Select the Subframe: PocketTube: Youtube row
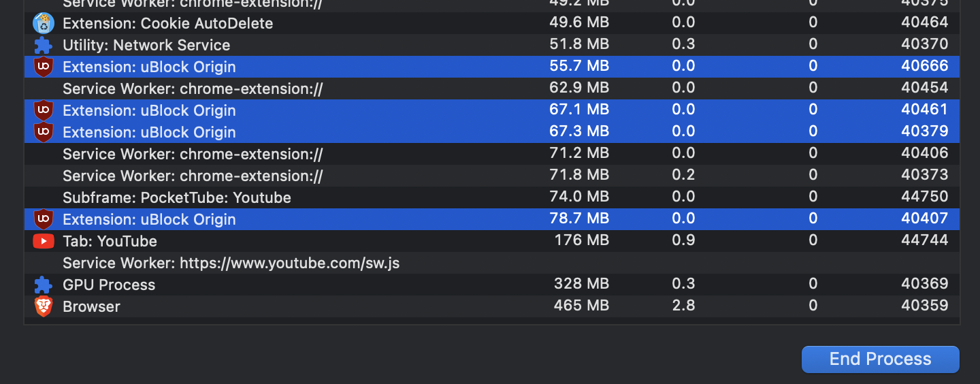Screen dimensions: 980x384 click(492, 197)
